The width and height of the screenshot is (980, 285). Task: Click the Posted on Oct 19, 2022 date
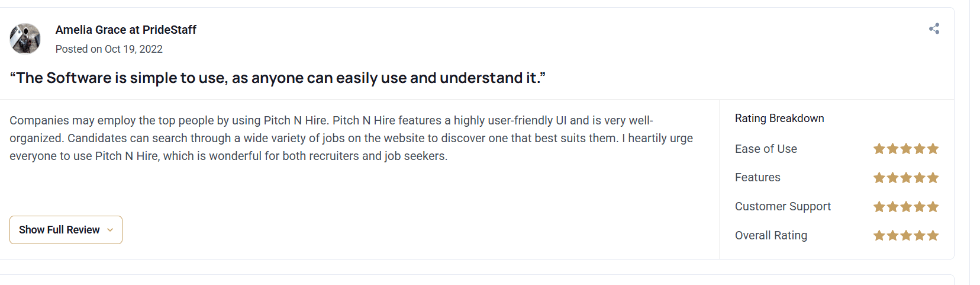(109, 49)
